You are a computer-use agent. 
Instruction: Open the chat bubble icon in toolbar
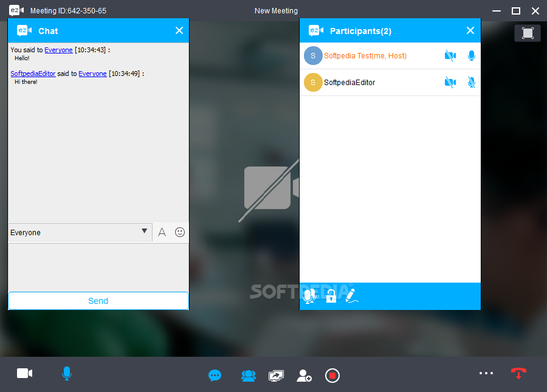tap(215, 376)
